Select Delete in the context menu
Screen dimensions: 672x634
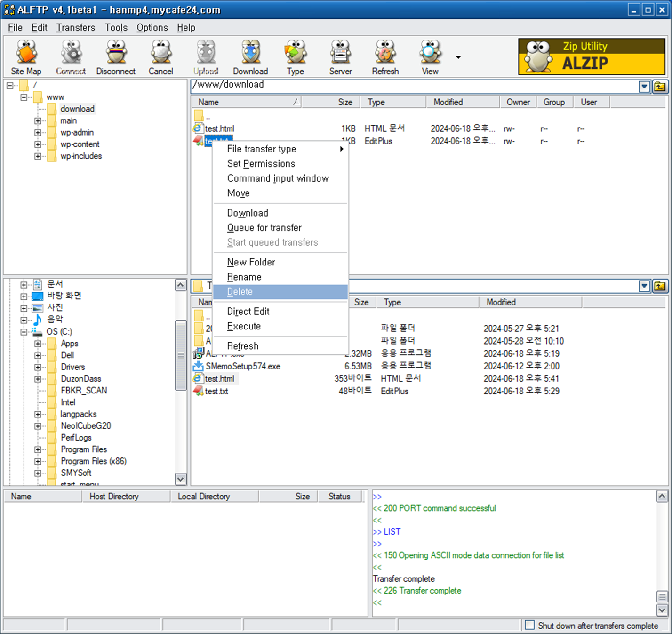tap(240, 291)
